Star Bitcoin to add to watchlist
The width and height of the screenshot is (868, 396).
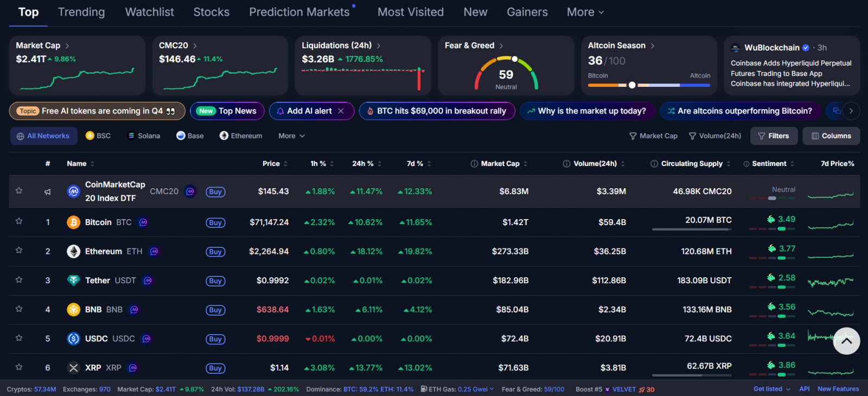point(19,221)
